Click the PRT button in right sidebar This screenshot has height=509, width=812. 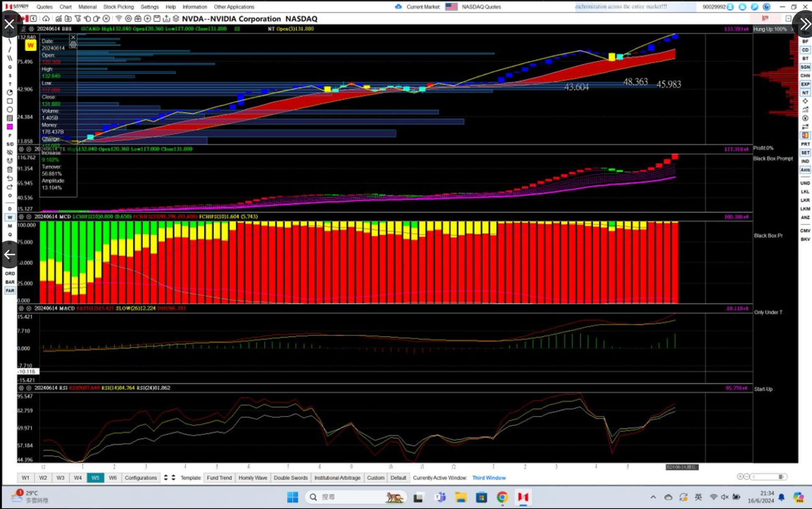(805, 144)
